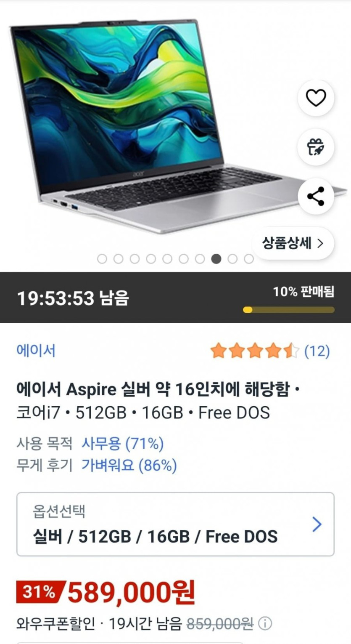The image size is (351, 644).
Task: Tap 가벼워요 (86%) weight review link
Action: [129, 465]
